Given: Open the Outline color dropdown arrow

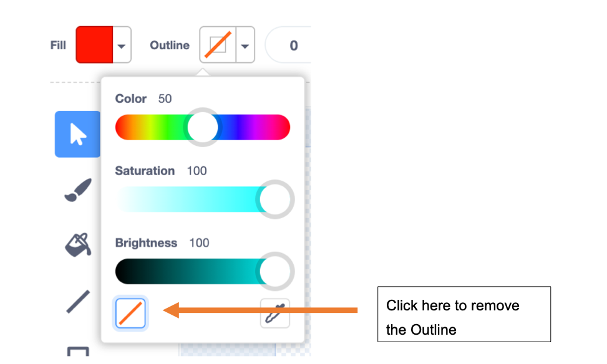Looking at the screenshot, I should pyautogui.click(x=245, y=46).
